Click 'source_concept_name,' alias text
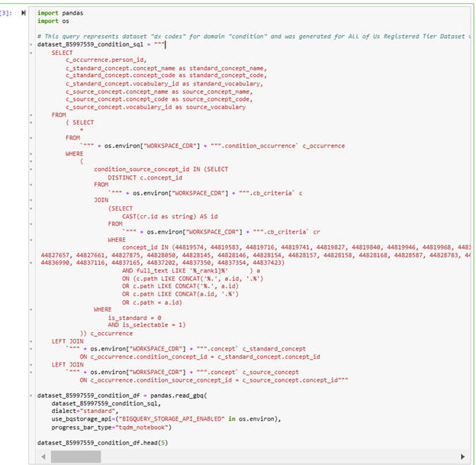This screenshot has height=465, width=476. 217,92
